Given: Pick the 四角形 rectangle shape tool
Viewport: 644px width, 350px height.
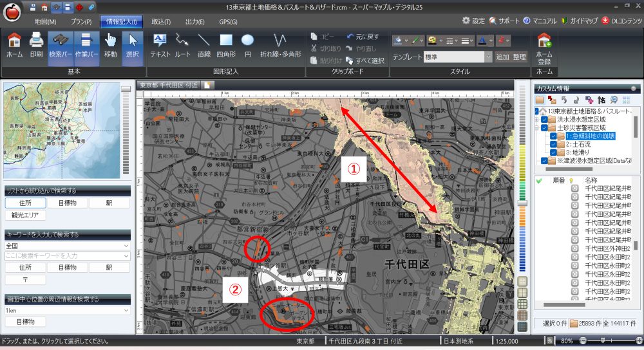Looking at the screenshot, I should [227, 45].
